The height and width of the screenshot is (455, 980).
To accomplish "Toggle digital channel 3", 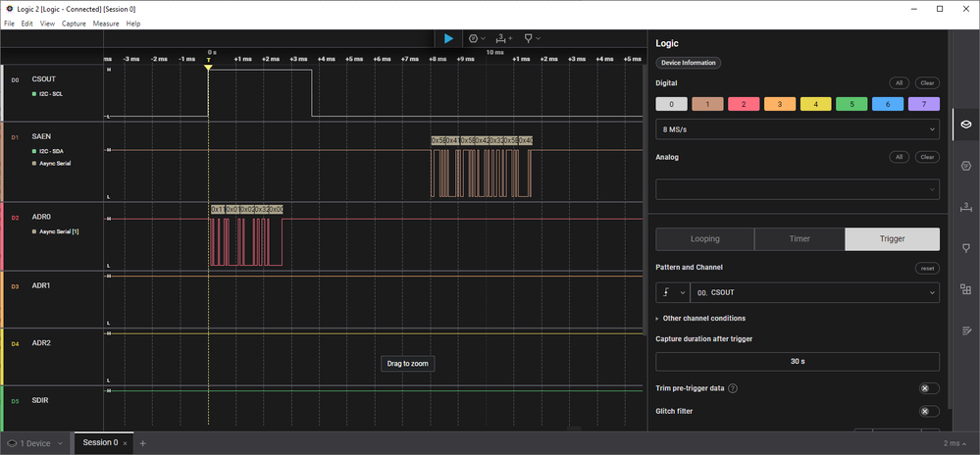I will [x=780, y=104].
